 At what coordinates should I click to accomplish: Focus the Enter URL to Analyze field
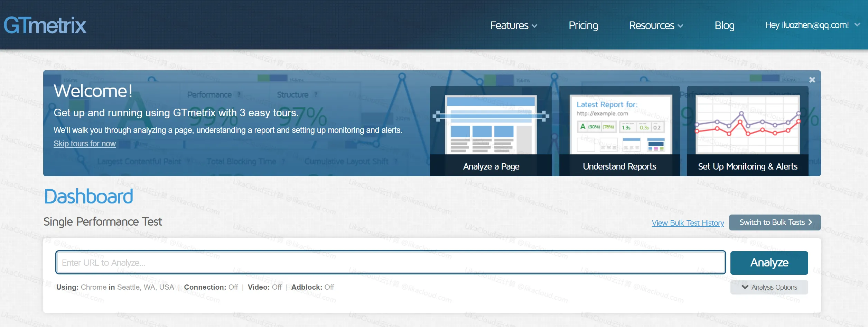[x=390, y=263]
